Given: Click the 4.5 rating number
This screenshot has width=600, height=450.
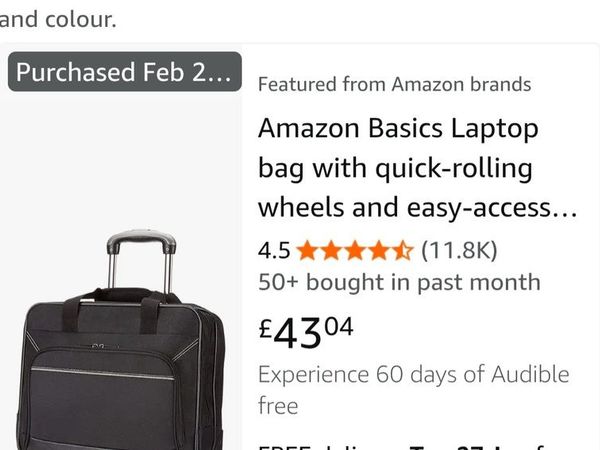Looking at the screenshot, I should pyautogui.click(x=274, y=249).
